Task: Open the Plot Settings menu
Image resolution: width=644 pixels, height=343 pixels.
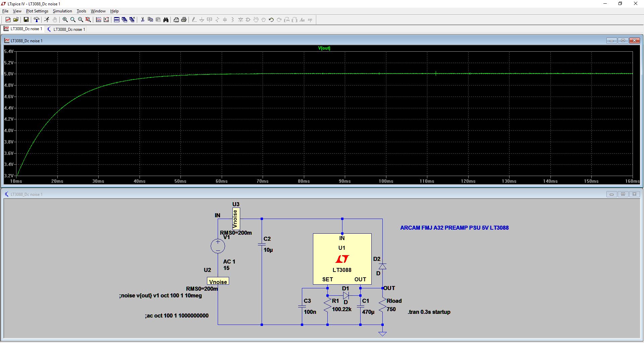Action: click(37, 11)
